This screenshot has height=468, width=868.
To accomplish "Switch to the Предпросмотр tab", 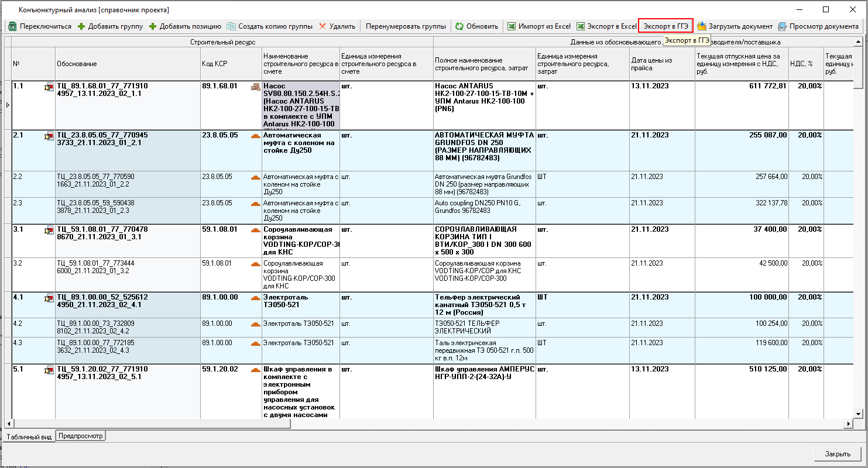I will [81, 436].
